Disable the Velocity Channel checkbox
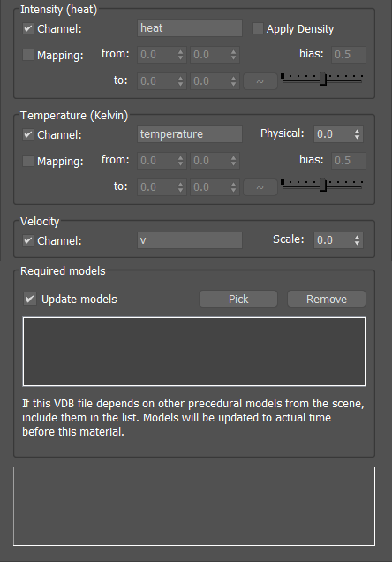392x562 pixels. pos(28,240)
